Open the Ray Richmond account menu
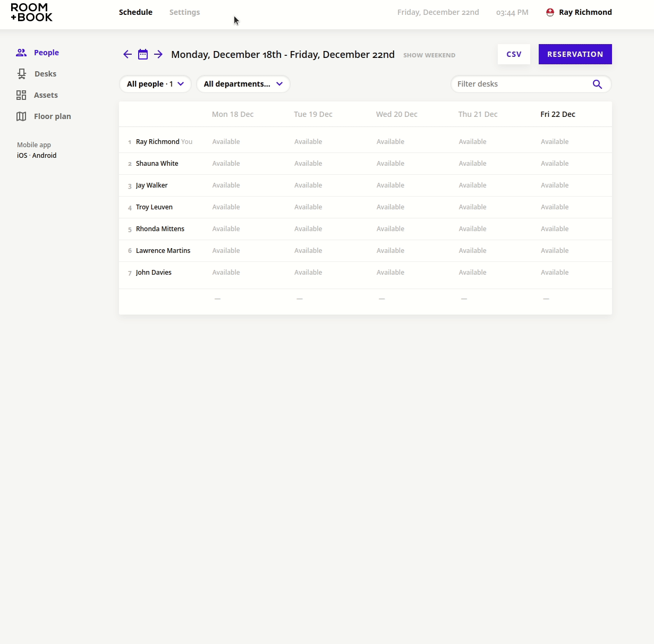 tap(579, 12)
